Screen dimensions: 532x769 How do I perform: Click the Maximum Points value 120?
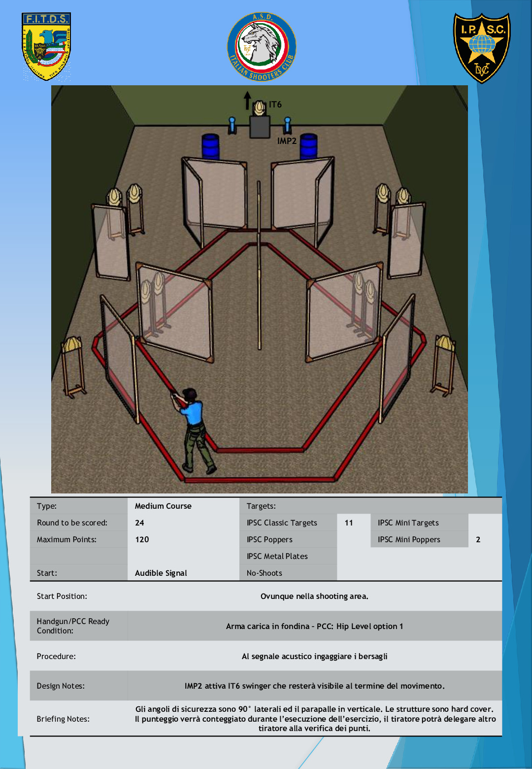[142, 540]
